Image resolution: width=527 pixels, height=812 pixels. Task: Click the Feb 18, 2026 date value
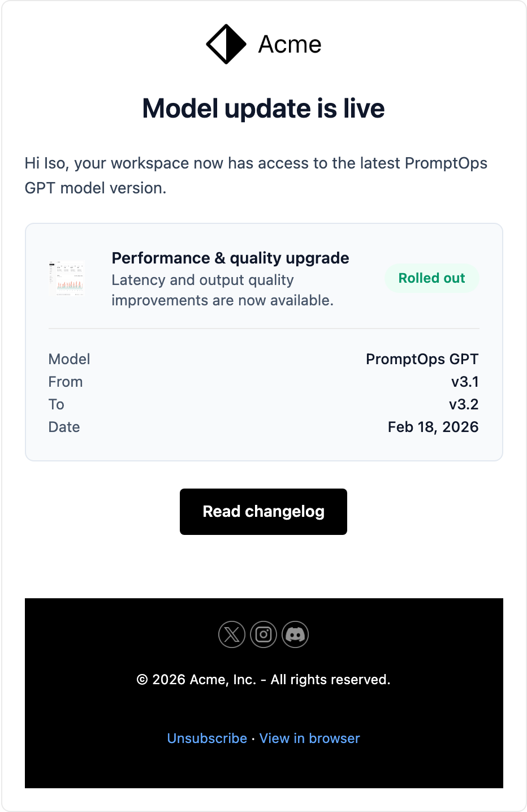coord(433,427)
